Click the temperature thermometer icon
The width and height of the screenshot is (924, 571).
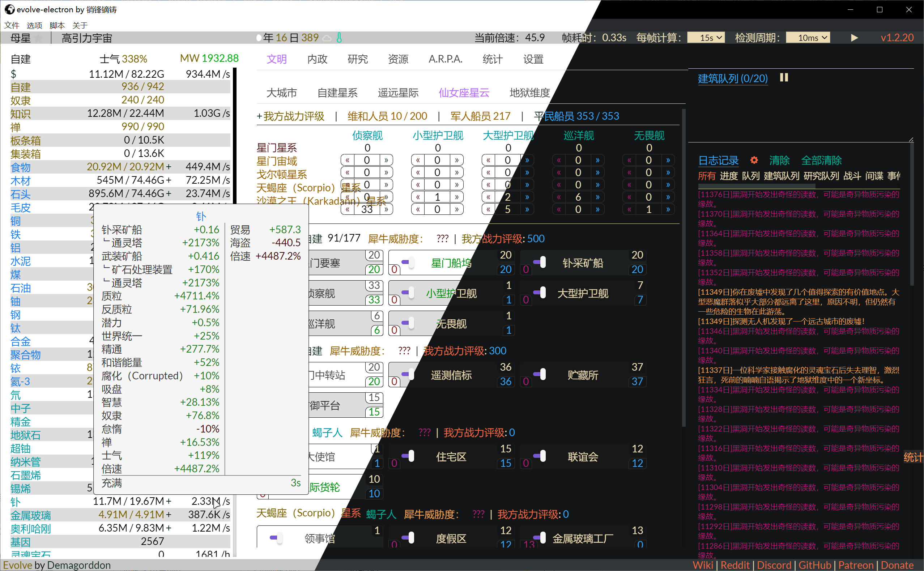[x=339, y=38]
